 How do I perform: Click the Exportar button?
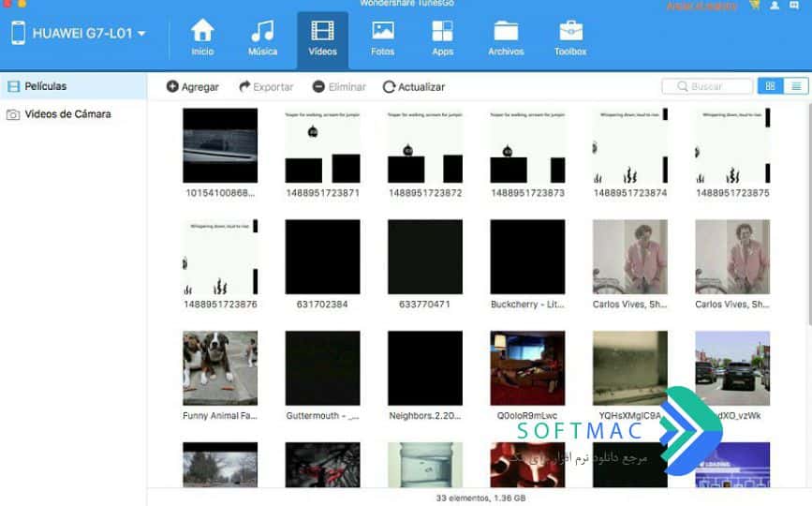(x=266, y=87)
